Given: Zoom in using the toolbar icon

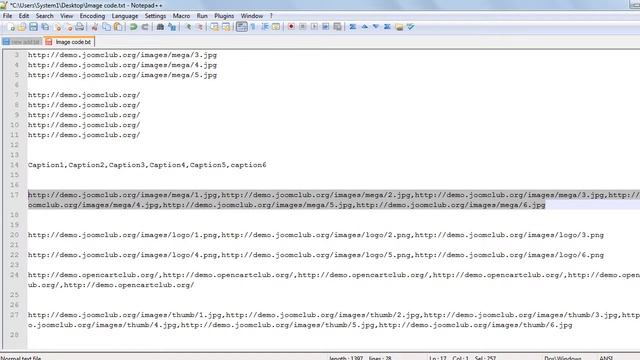Looking at the screenshot, I should [187, 27].
